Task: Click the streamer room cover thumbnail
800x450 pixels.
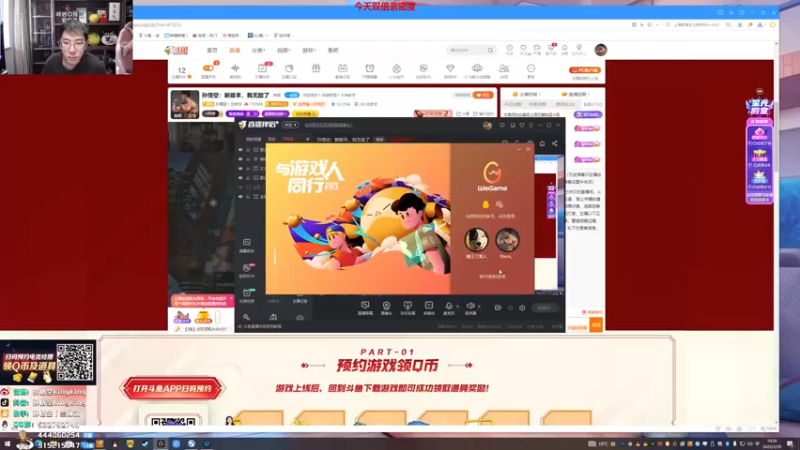Action: [184, 105]
